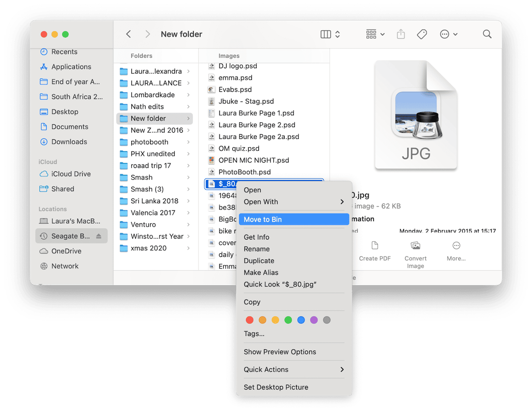Apply the purple tag color
The height and width of the screenshot is (410, 532).
[314, 320]
